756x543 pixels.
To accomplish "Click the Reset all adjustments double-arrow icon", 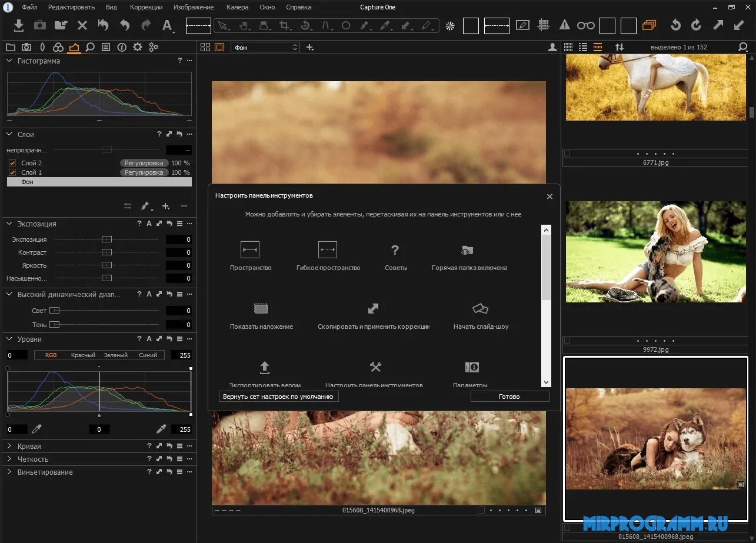I will (104, 25).
